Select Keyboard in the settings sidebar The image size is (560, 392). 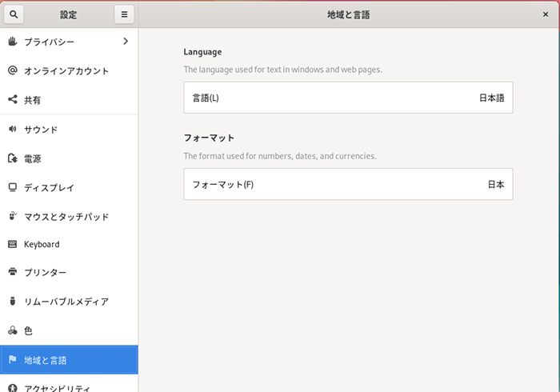[x=42, y=244]
